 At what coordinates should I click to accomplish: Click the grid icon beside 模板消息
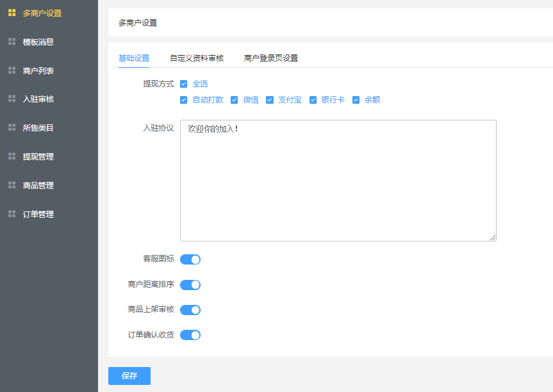pyautogui.click(x=12, y=42)
